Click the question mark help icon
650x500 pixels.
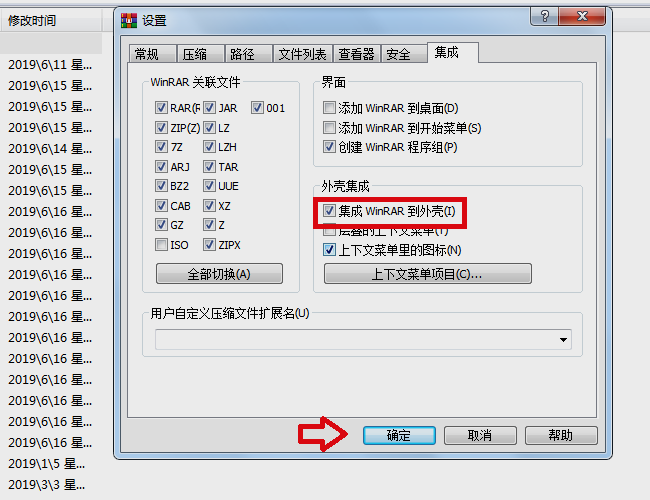(545, 17)
